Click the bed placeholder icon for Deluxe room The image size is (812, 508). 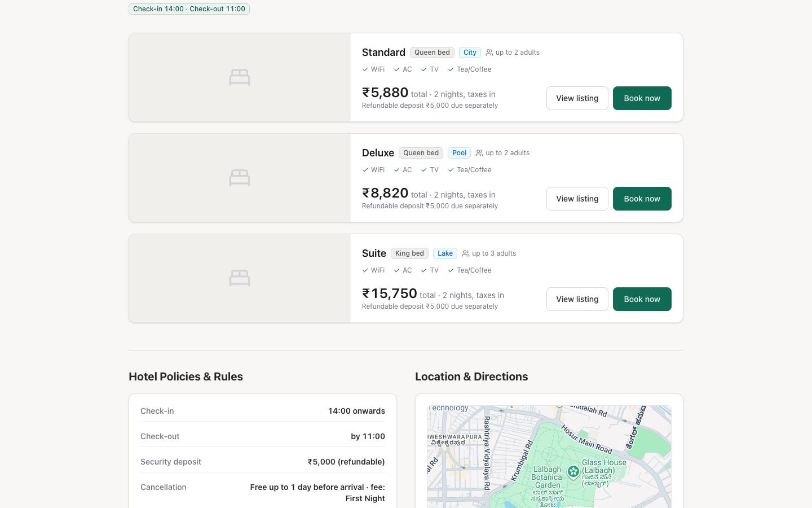pos(240,178)
